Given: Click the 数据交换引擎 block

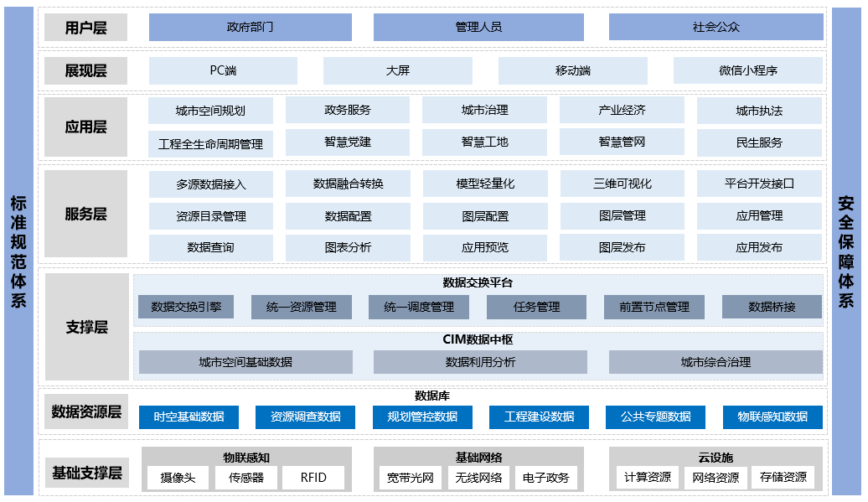Looking at the screenshot, I should pos(186,307).
